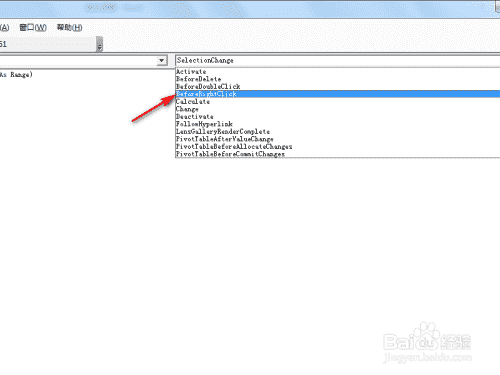Choose highlighted BeforeRightClick event
The image size is (500, 375).
[337, 94]
